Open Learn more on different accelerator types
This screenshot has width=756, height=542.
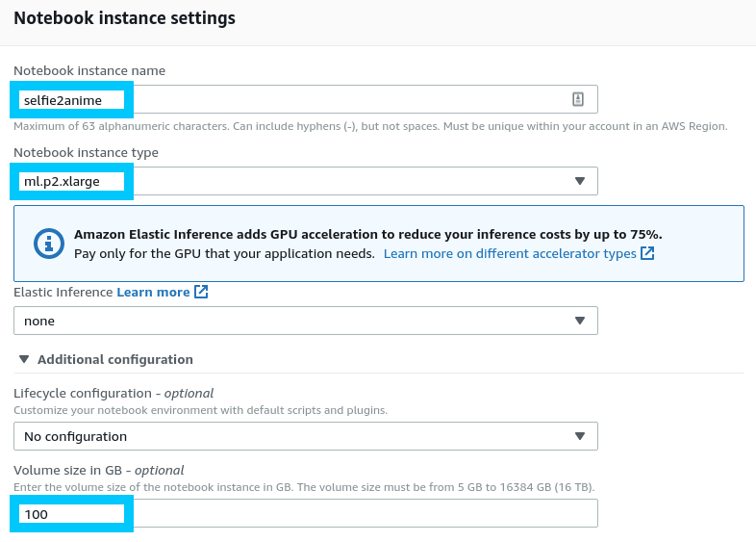pos(510,253)
